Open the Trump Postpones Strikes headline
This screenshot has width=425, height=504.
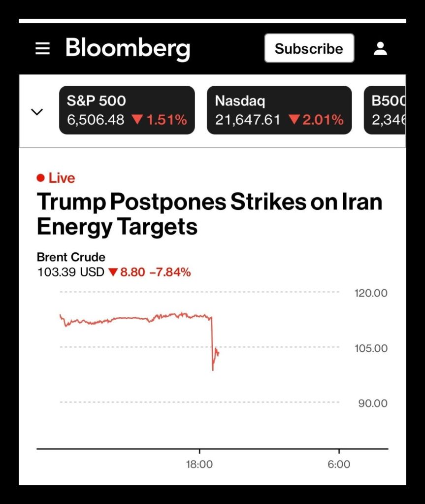209,214
